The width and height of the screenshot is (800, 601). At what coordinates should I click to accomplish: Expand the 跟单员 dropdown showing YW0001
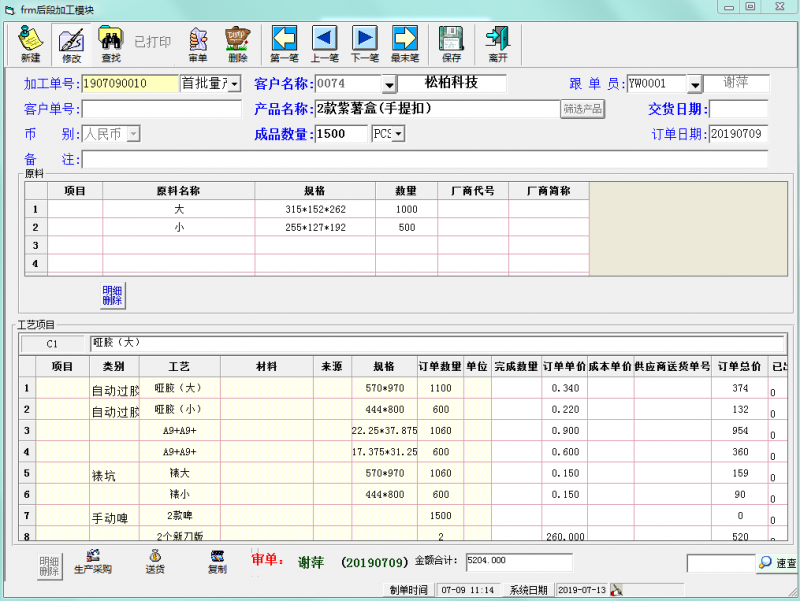click(694, 83)
